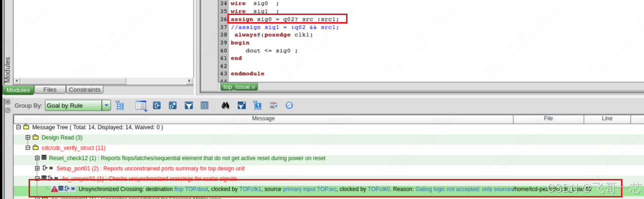Click the Message Tree total summary text

(98, 127)
